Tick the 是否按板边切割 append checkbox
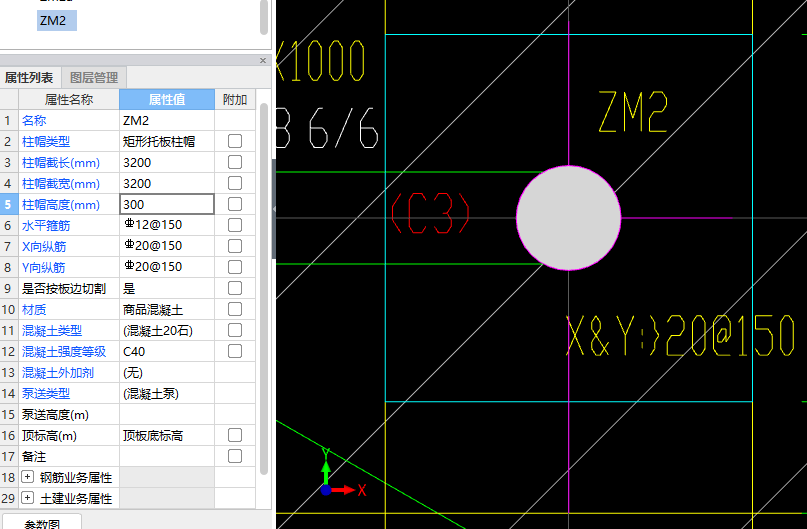 tap(235, 288)
